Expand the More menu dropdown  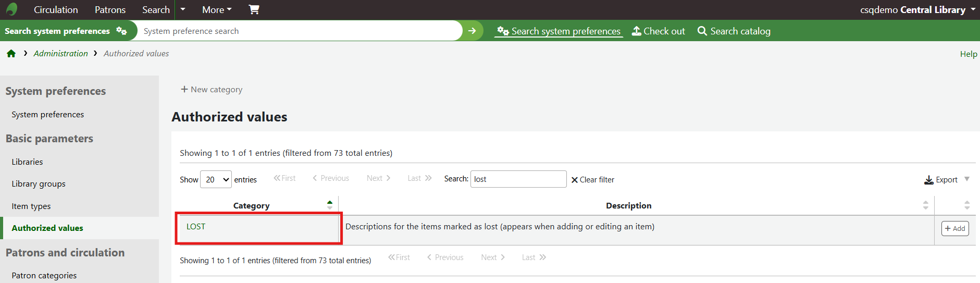[x=217, y=9]
